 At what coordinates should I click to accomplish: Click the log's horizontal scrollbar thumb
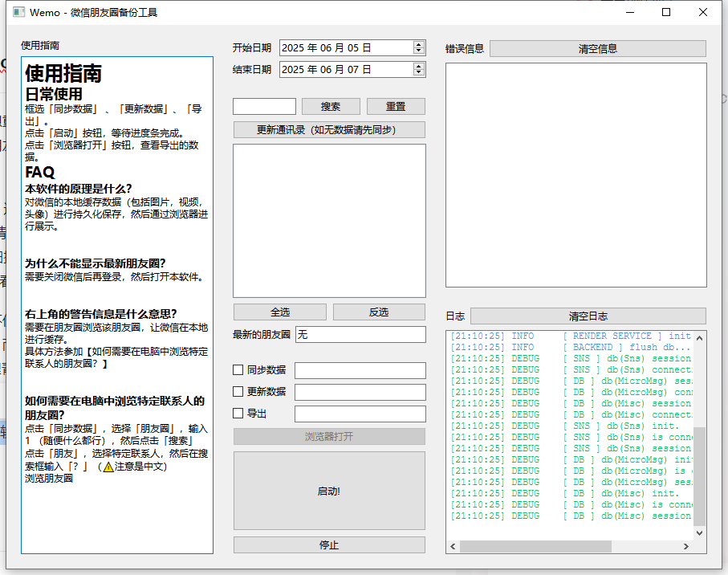click(535, 547)
